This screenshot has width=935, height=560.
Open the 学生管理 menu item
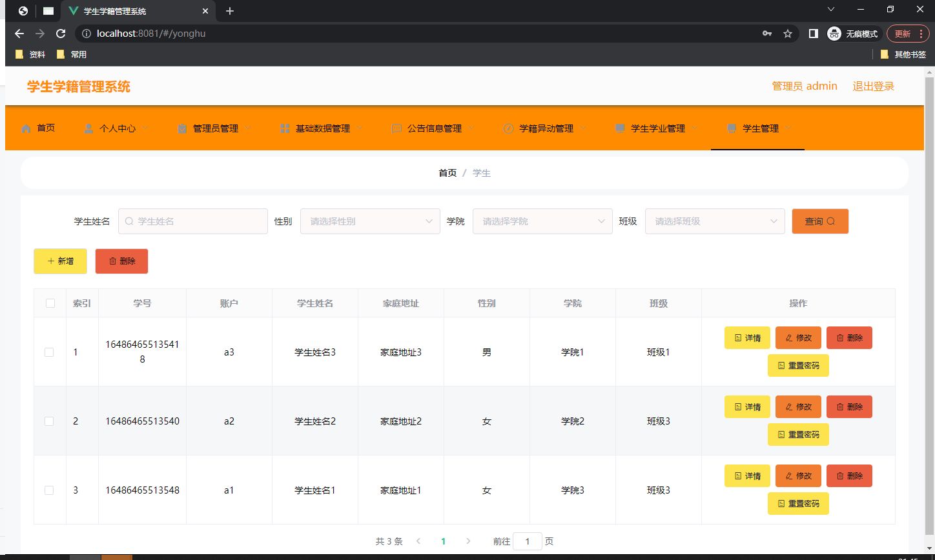(758, 128)
